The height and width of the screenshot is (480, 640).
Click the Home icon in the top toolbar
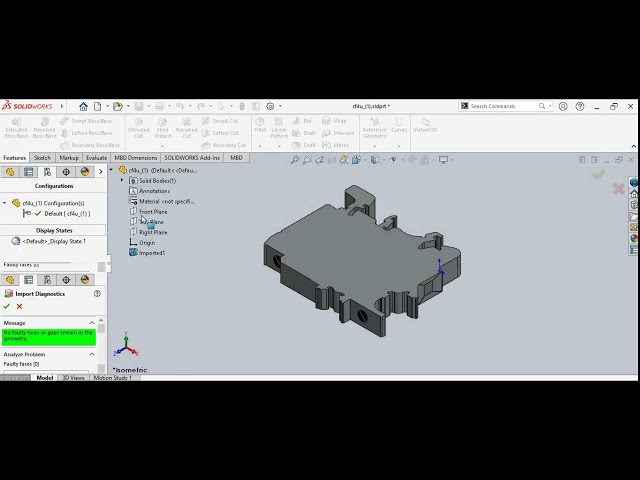tap(83, 107)
